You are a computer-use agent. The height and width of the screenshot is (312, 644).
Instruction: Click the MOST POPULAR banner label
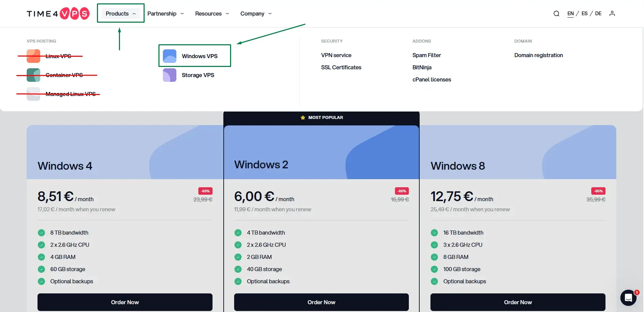pos(326,118)
